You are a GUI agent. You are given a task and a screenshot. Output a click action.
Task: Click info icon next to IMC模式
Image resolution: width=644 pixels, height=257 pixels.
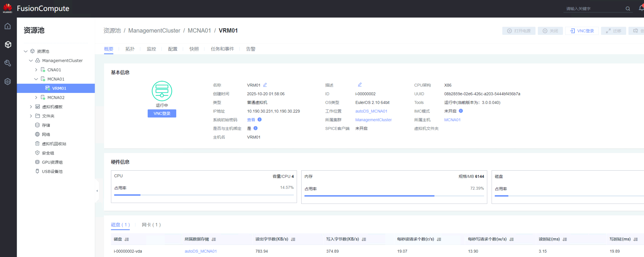point(461,111)
